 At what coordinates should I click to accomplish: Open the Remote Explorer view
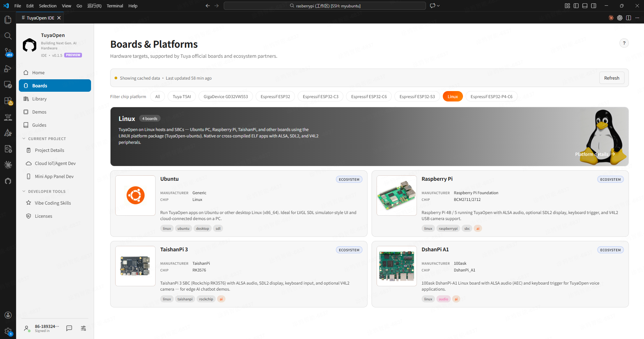(8, 84)
